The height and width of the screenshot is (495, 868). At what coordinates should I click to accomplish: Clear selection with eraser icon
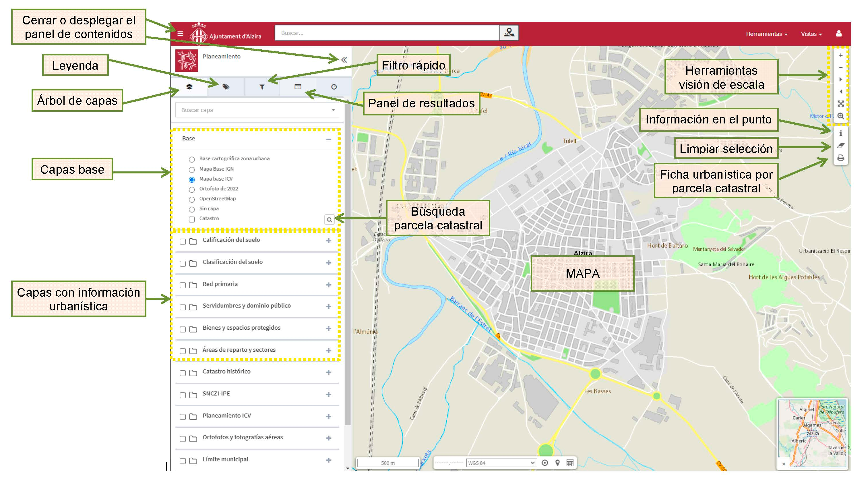point(840,146)
